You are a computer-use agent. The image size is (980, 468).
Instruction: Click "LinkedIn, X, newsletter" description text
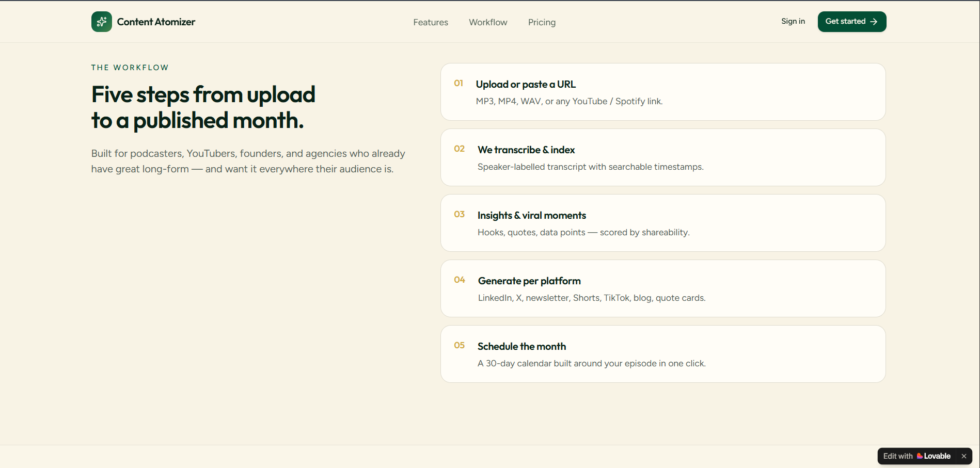(x=592, y=298)
